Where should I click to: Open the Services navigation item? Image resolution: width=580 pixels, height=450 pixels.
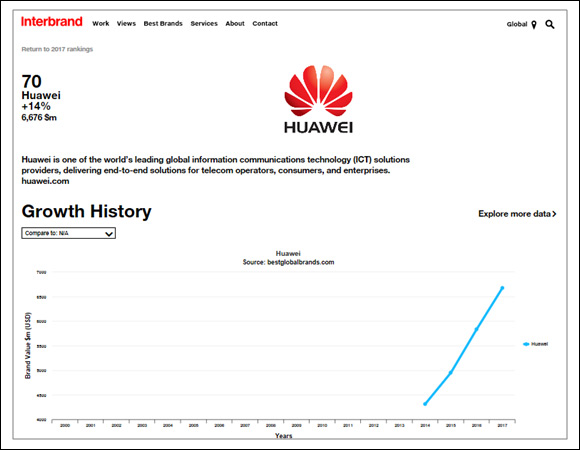pos(204,24)
